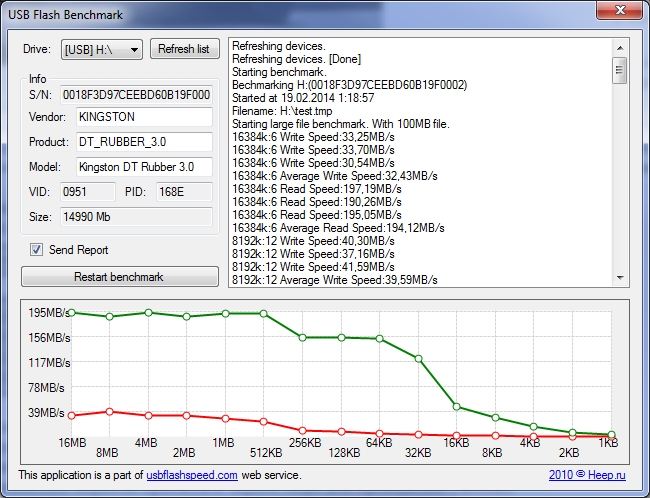
Task: Select log line '16384k:6 Average Read Speed:194,12MB/s'
Action: (338, 228)
